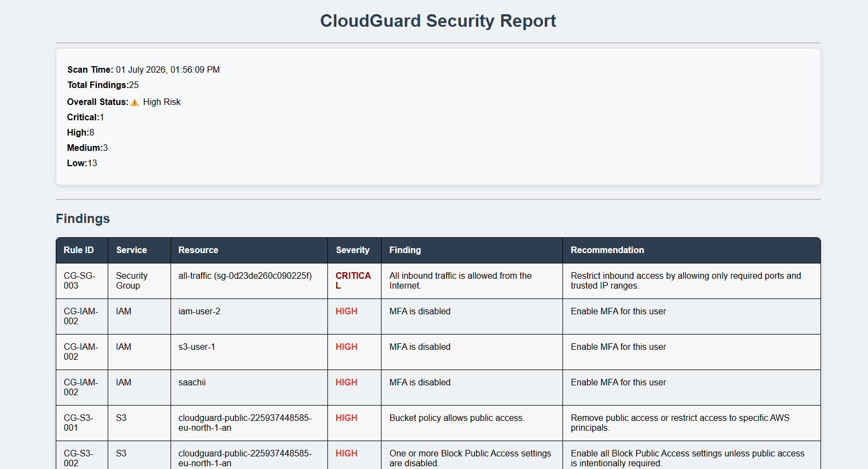868x469 pixels.
Task: Click the Resource column header
Action: [x=249, y=250]
